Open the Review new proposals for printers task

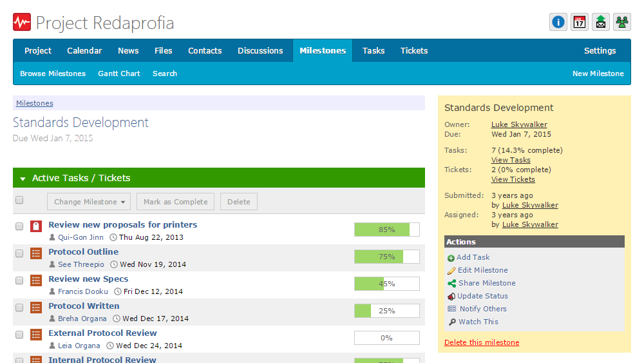click(x=123, y=225)
